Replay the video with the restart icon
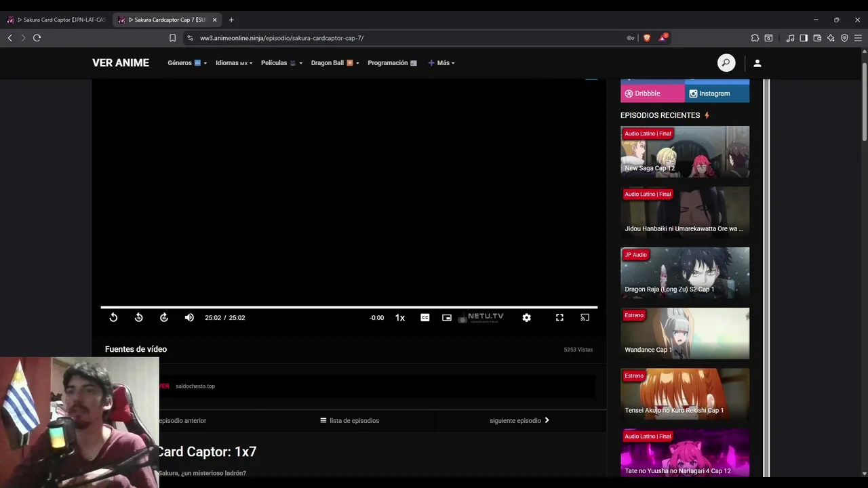This screenshot has width=868, height=488. pos(113,317)
